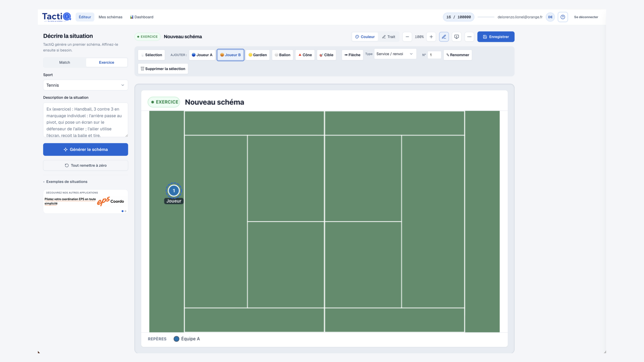644x362 pixels.
Task: Click the email delorenzo.lionel@orange.fr
Action: coord(520,17)
